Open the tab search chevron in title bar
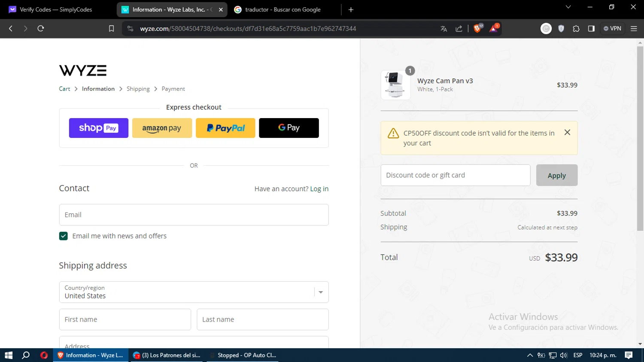 tap(568, 7)
